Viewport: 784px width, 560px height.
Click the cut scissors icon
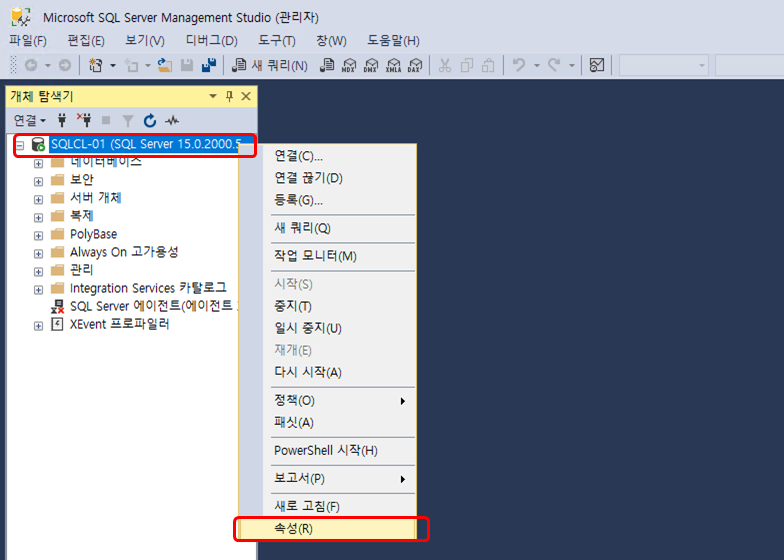[x=444, y=65]
